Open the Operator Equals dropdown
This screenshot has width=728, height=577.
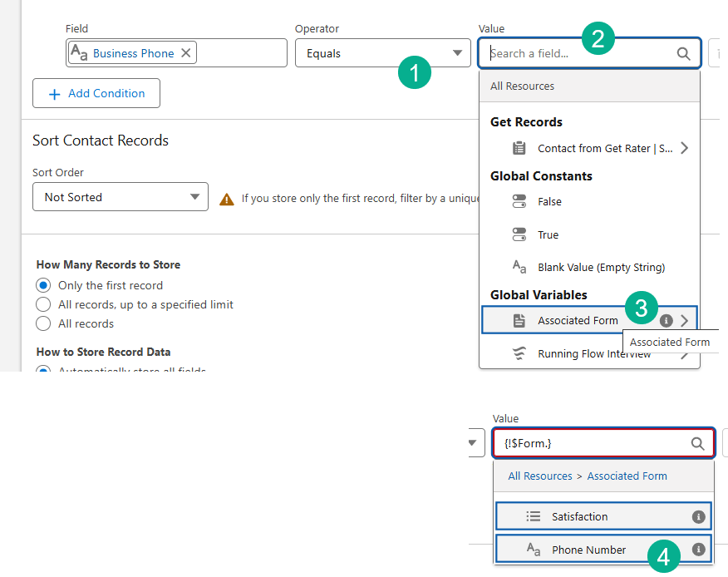pos(382,53)
